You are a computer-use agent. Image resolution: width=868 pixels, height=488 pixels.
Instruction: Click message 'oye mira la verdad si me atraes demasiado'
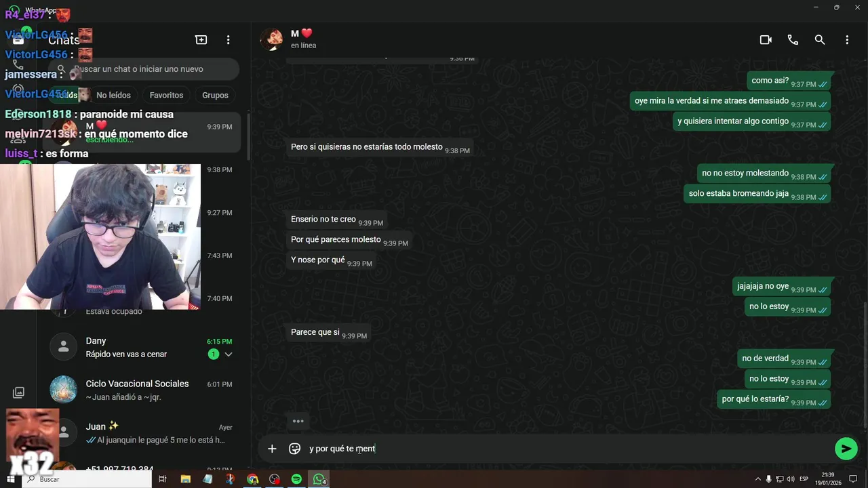coord(730,101)
